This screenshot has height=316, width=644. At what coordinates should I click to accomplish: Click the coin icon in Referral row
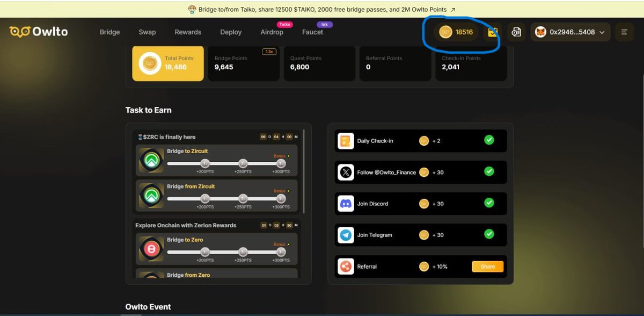(x=424, y=267)
